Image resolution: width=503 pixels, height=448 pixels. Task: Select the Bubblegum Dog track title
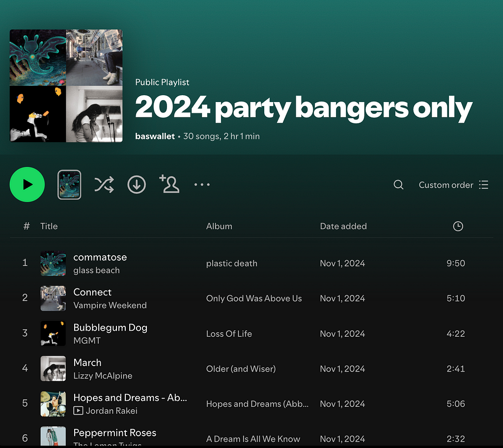pos(111,327)
